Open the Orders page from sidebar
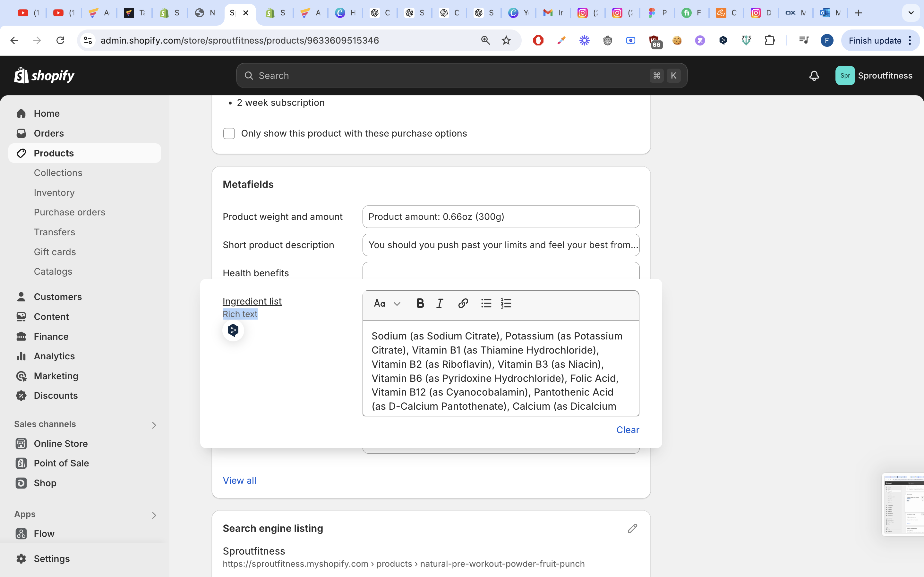The image size is (924, 577). click(48, 133)
